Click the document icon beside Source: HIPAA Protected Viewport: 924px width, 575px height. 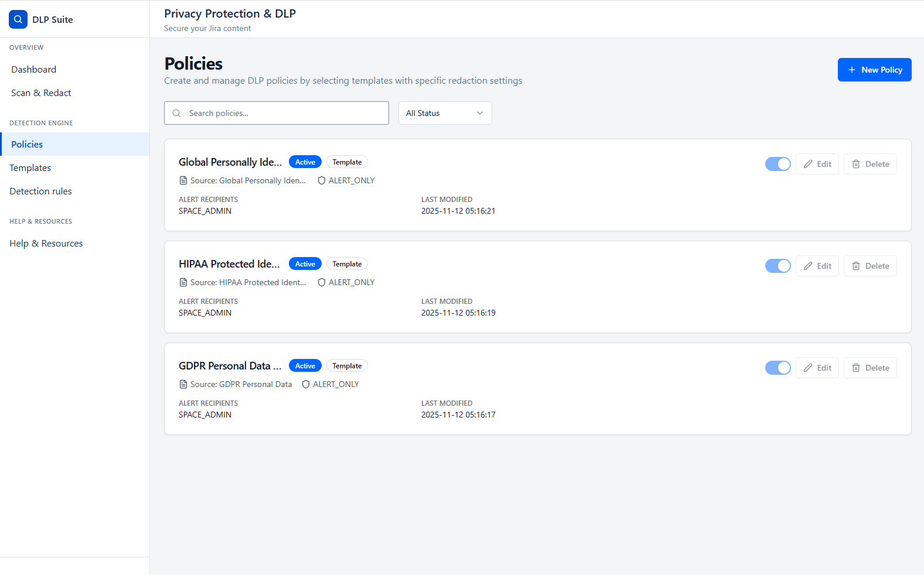pos(183,282)
